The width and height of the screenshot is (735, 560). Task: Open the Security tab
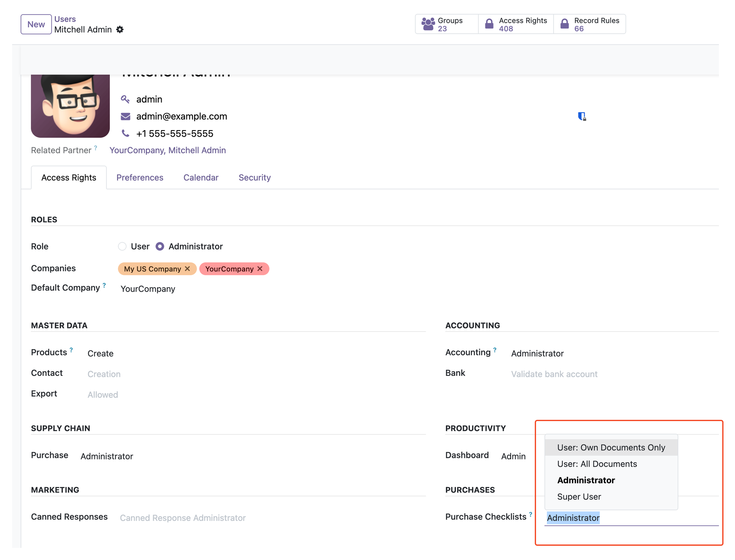[254, 177]
